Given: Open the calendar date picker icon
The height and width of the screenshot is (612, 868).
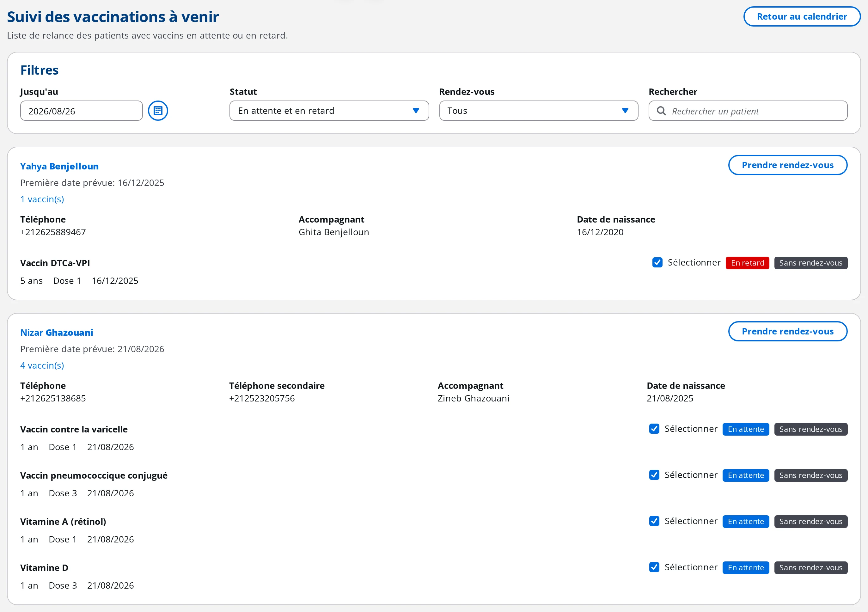Looking at the screenshot, I should (158, 111).
